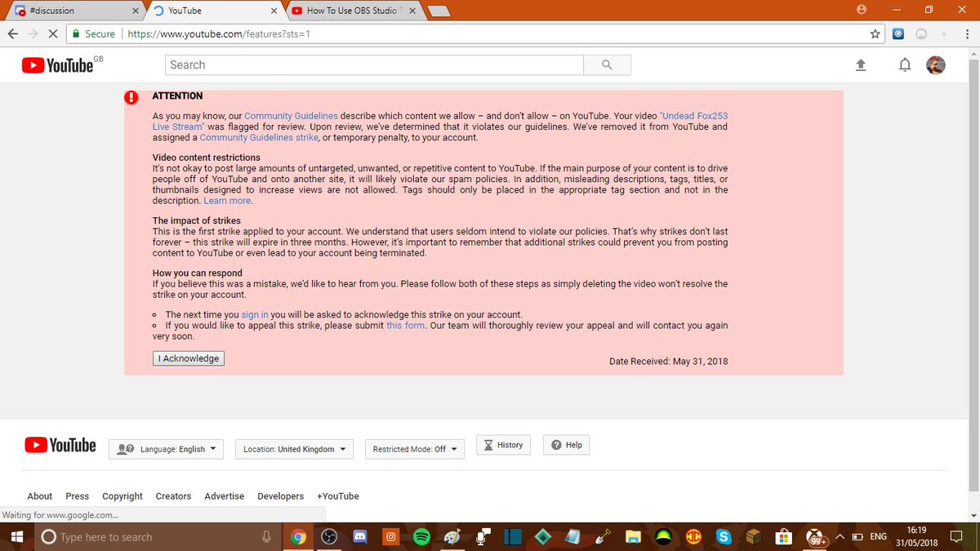Click the Copyright footer link
The height and width of the screenshot is (551, 980).
tap(122, 496)
